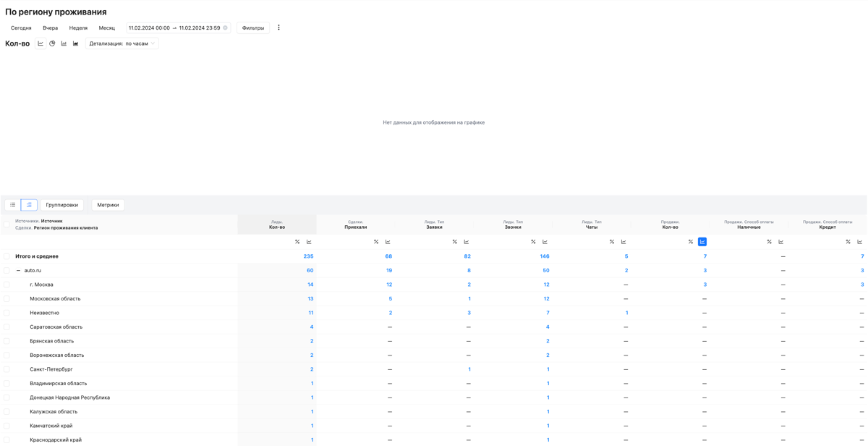Check the г. Москва row checkbox
The width and height of the screenshot is (868, 446).
pyautogui.click(x=7, y=285)
